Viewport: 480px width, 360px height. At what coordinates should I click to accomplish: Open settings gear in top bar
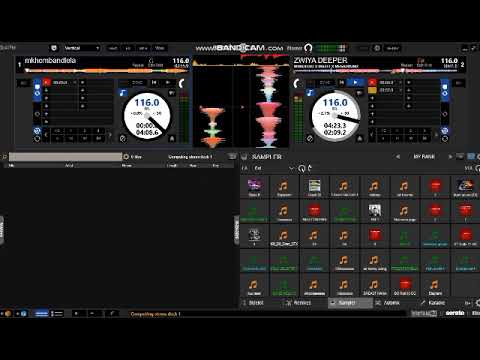(x=377, y=48)
